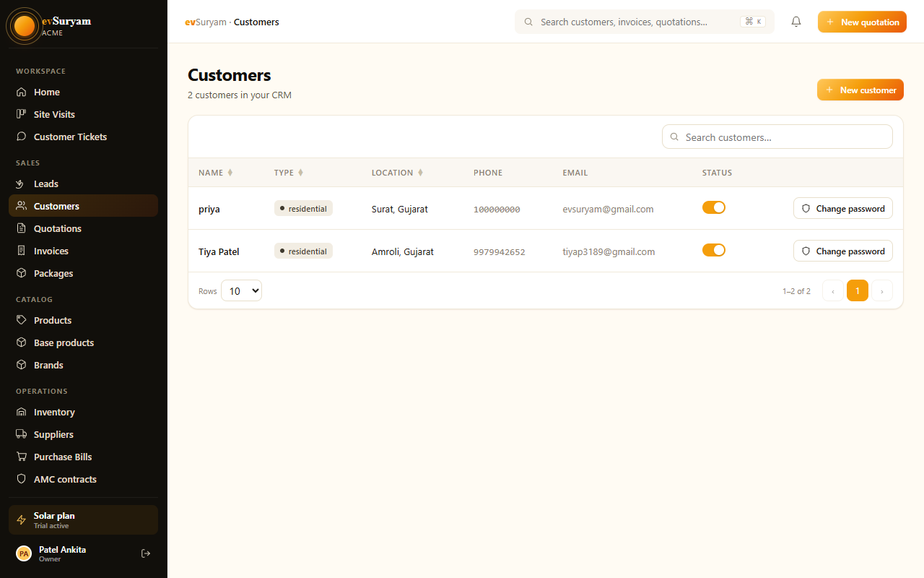Click the Base products cube icon

22,342
